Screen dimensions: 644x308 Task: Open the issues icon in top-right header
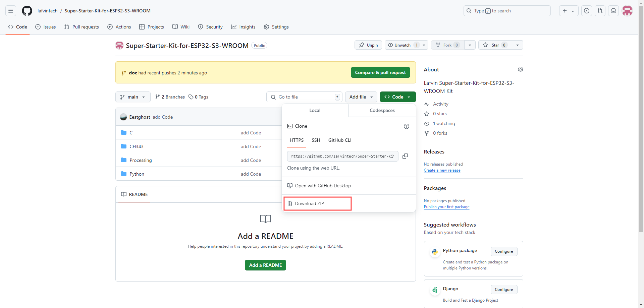[586, 11]
